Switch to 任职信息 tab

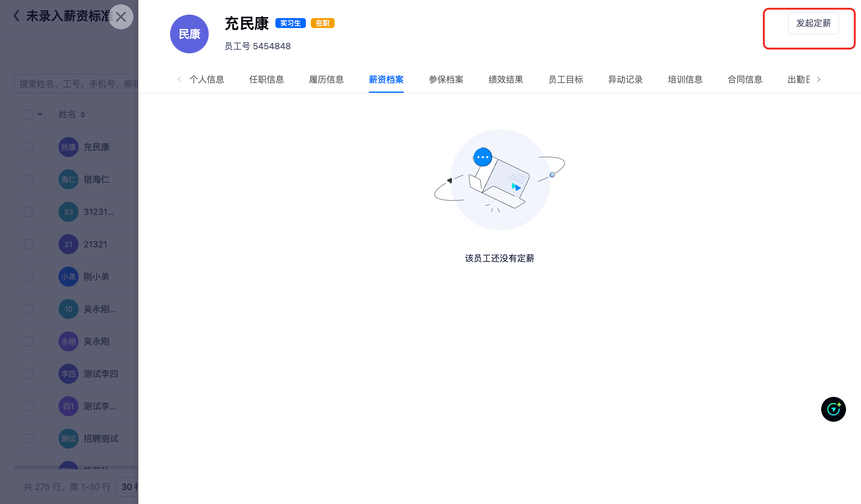coord(267,80)
